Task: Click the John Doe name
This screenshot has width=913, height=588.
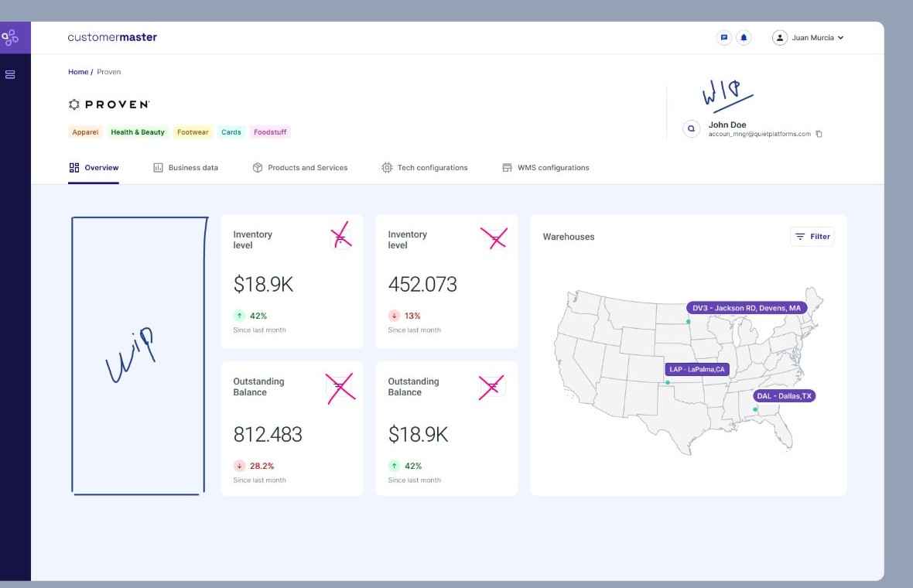Action: click(727, 125)
